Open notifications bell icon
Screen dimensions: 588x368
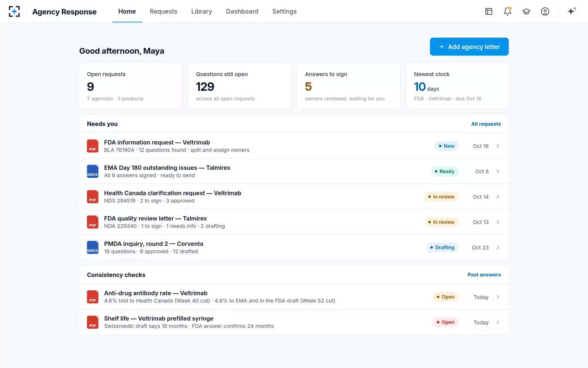click(508, 11)
